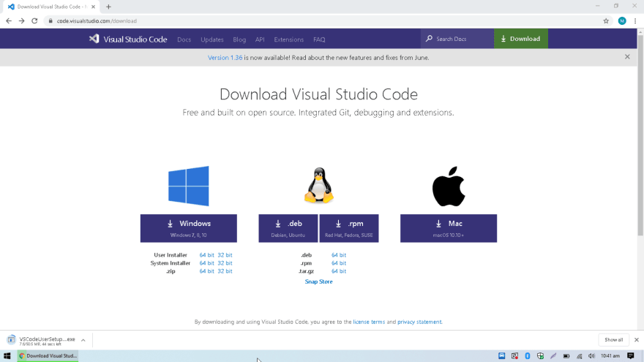Screen dimensions: 644x362
Task: Click the Bluetooth tray icon
Action: point(528,356)
